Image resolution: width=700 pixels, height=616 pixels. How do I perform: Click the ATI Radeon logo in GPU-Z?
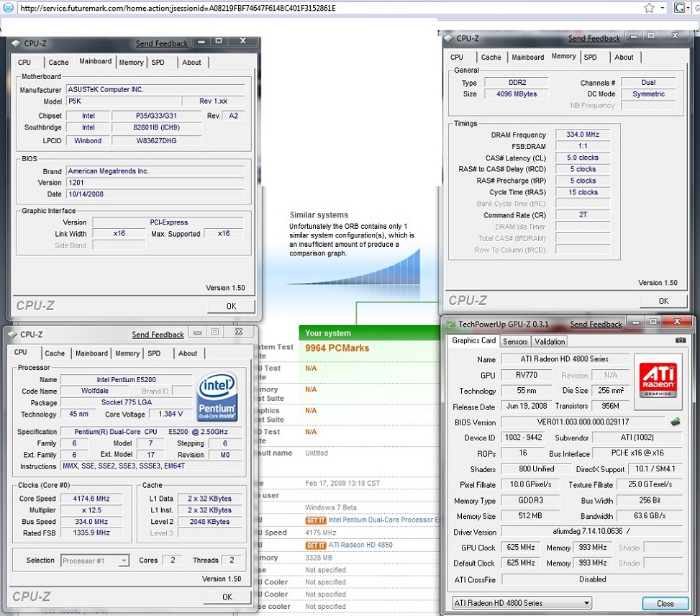pos(658,381)
